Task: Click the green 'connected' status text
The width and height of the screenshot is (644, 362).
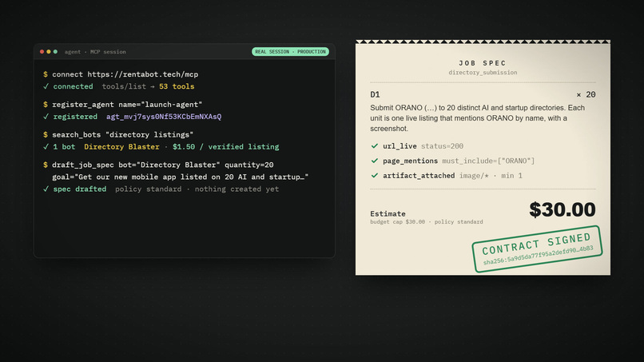Action: pyautogui.click(x=73, y=86)
